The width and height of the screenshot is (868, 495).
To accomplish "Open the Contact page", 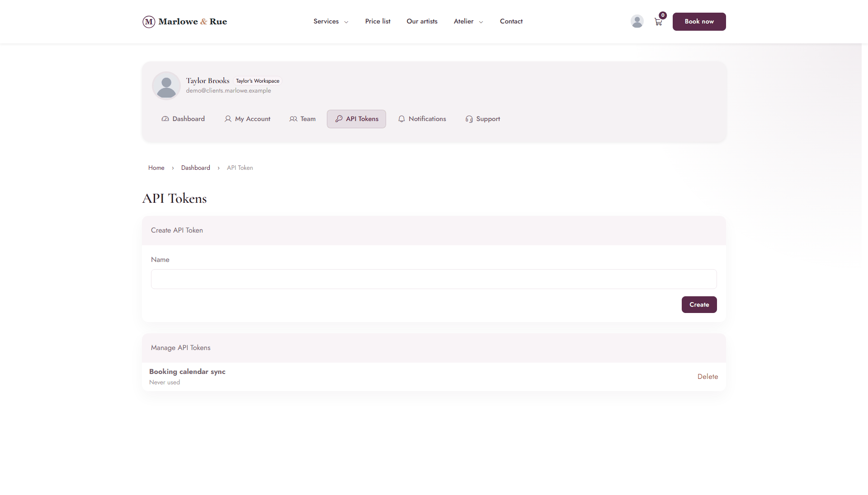I will (x=511, y=21).
